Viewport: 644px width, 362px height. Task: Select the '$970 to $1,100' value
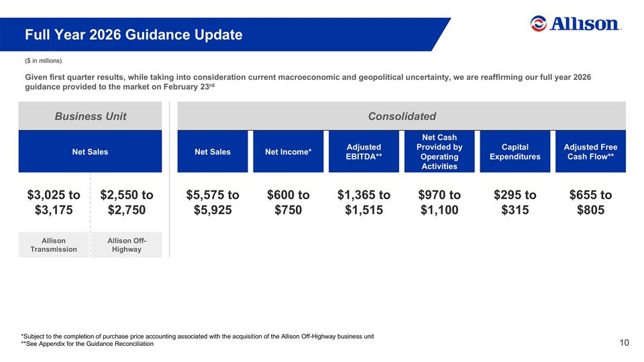439,202
